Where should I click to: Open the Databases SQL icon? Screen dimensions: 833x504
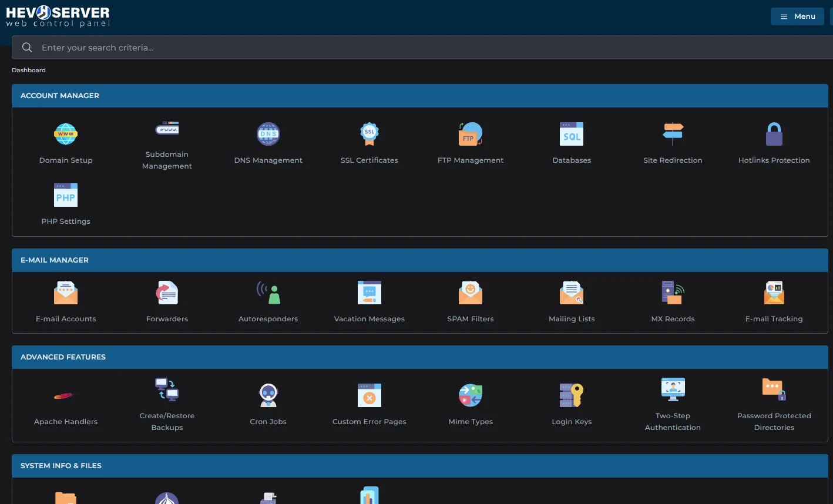(x=571, y=135)
